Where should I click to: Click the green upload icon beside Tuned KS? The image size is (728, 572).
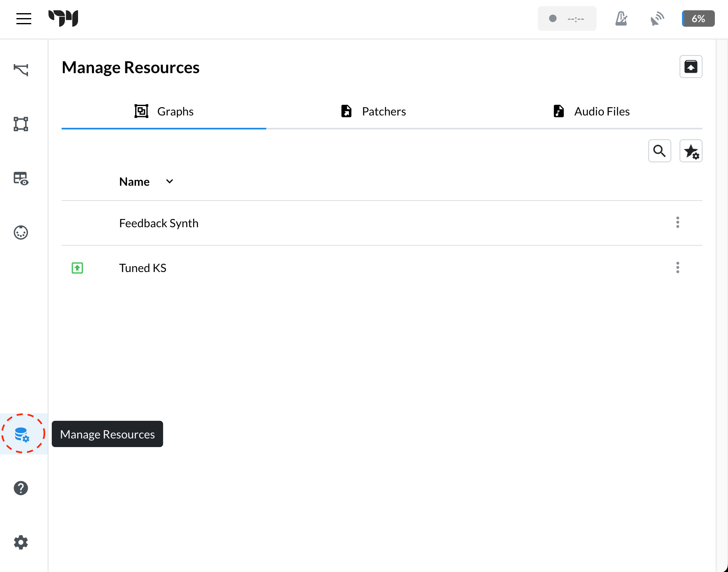pyautogui.click(x=77, y=268)
